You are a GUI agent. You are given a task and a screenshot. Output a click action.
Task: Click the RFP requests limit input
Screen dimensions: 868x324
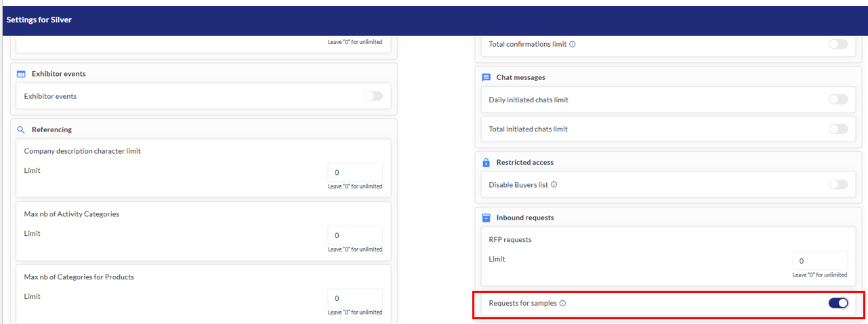coord(820,261)
